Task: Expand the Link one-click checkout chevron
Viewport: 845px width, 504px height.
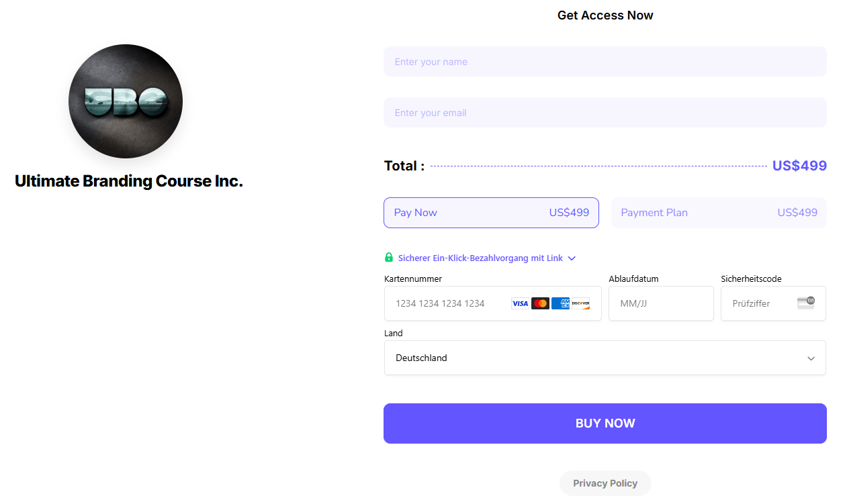Action: [x=572, y=258]
